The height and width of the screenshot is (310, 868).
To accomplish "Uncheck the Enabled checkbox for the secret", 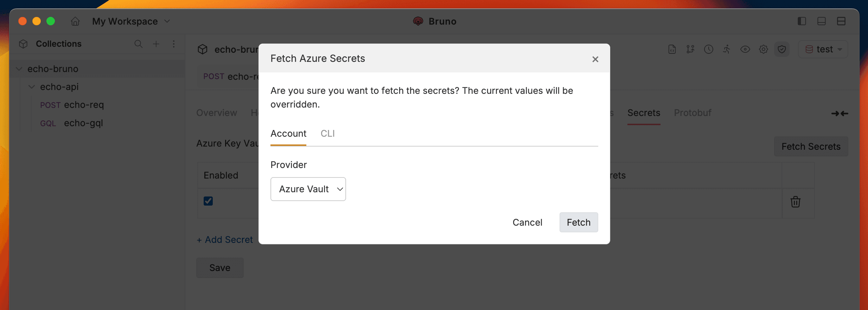I will 208,201.
